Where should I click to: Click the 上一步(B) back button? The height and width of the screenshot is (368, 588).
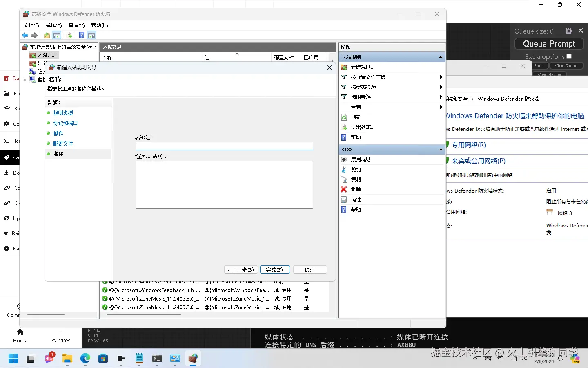coord(241,270)
